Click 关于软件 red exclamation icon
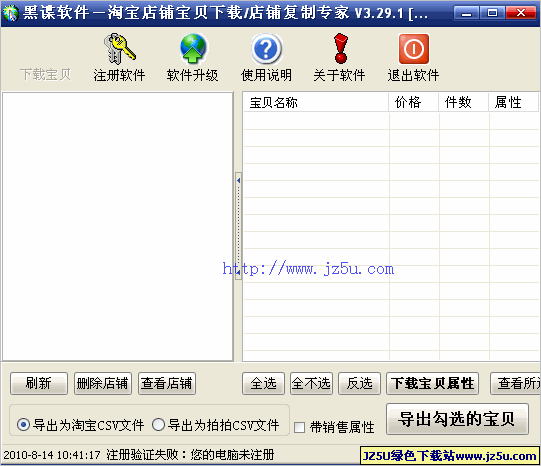Screen dimensions: 541x466 pos(341,49)
